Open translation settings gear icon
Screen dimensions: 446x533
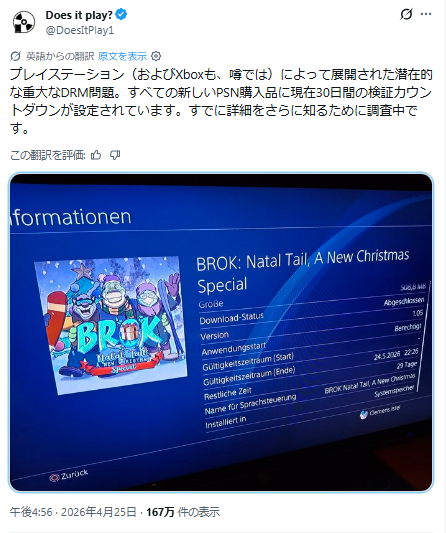coord(156,56)
